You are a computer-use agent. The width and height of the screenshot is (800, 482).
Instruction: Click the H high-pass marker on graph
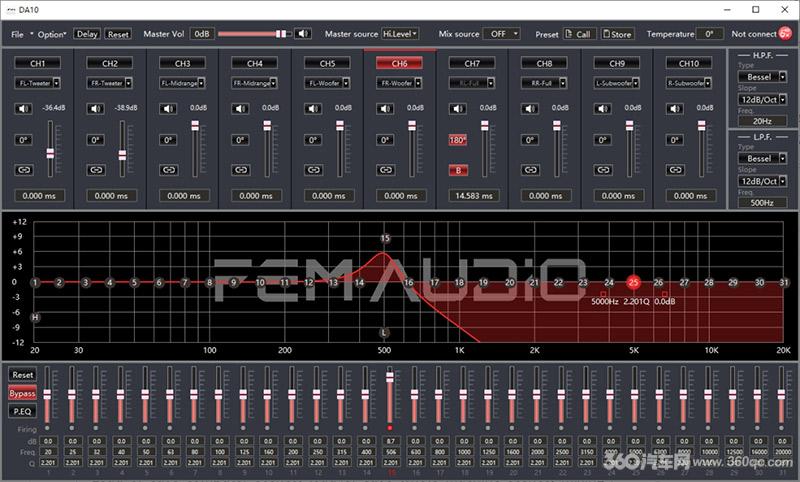35,317
